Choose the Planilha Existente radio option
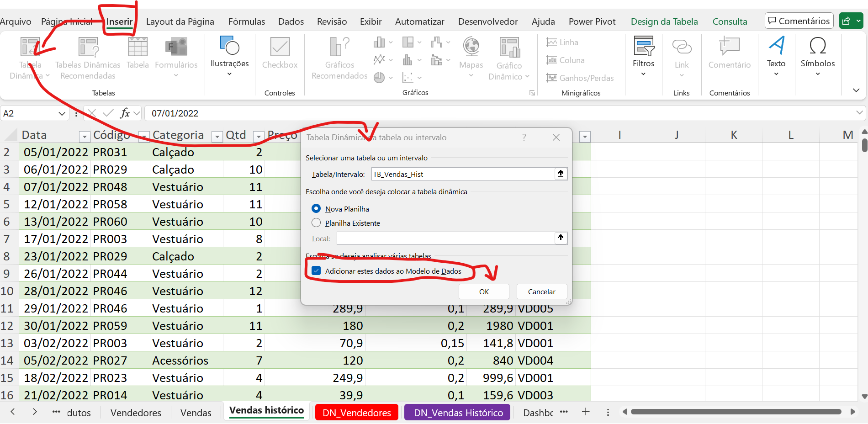Image resolution: width=868 pixels, height=424 pixels. [x=316, y=223]
